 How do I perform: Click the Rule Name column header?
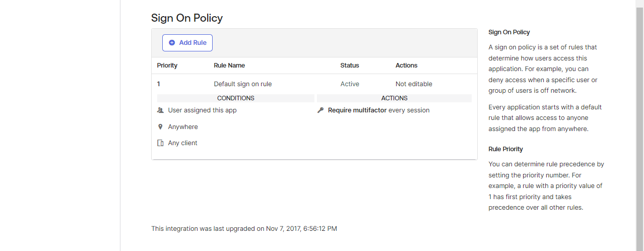[229, 66]
